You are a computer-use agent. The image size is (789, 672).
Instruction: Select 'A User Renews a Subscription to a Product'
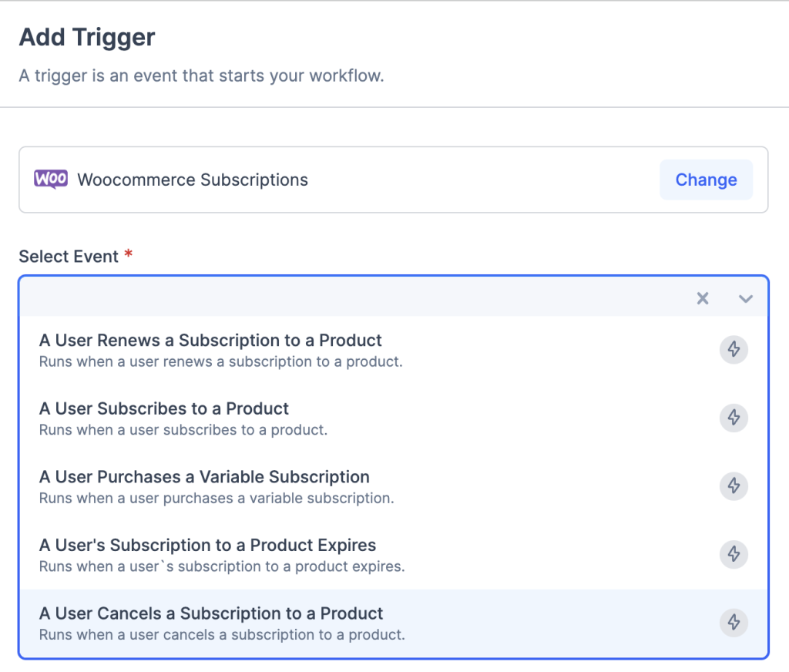210,341
